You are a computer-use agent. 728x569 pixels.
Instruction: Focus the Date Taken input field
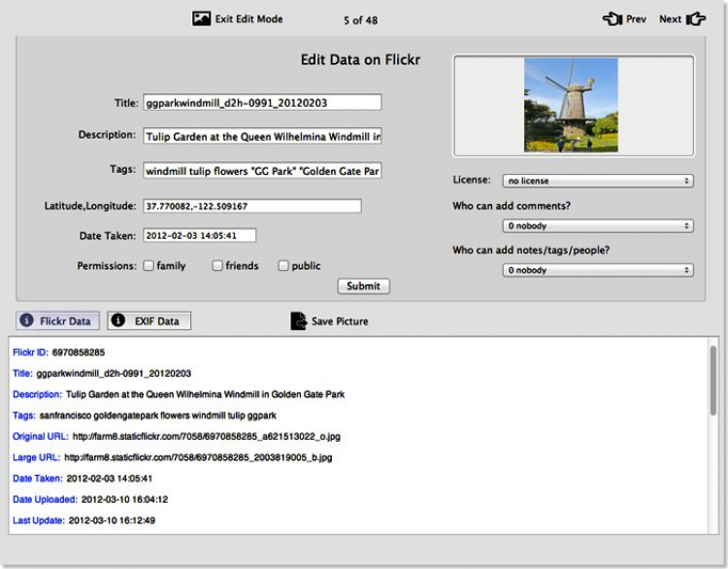tap(199, 235)
